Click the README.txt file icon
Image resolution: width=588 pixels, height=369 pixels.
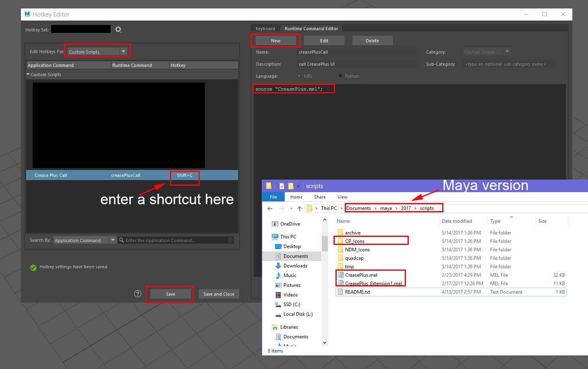click(340, 292)
